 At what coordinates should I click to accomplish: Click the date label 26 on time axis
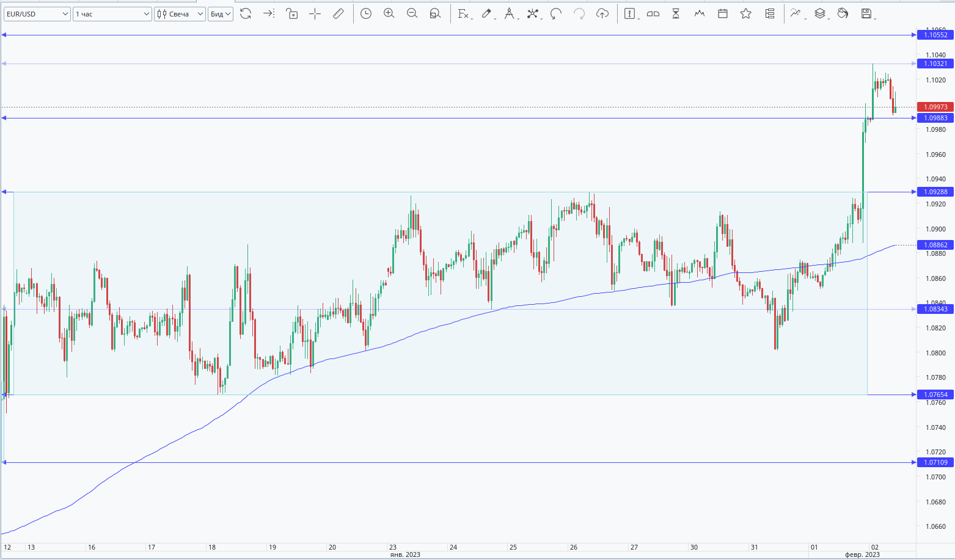point(574,547)
